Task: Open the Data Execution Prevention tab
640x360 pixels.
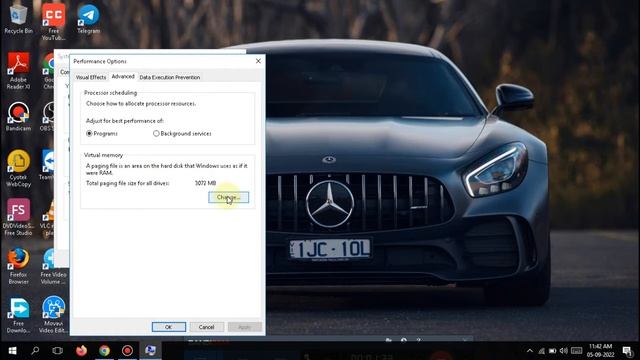Action: 170,77
